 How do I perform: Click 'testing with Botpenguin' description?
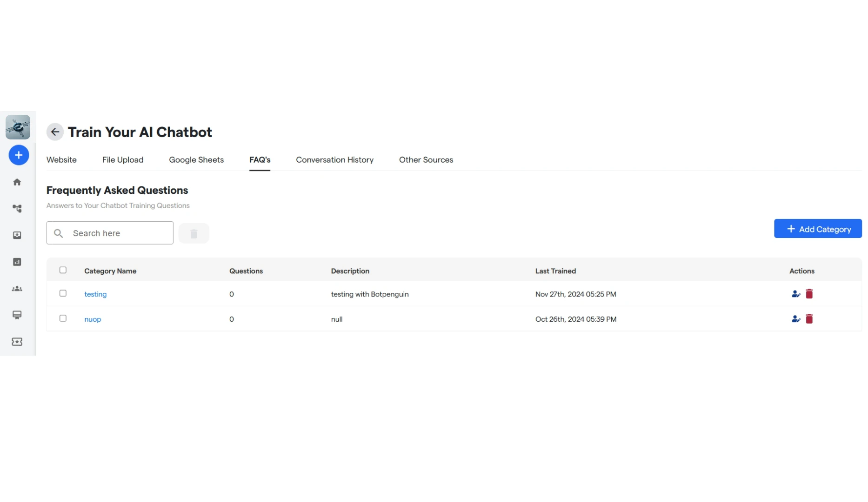[370, 294]
